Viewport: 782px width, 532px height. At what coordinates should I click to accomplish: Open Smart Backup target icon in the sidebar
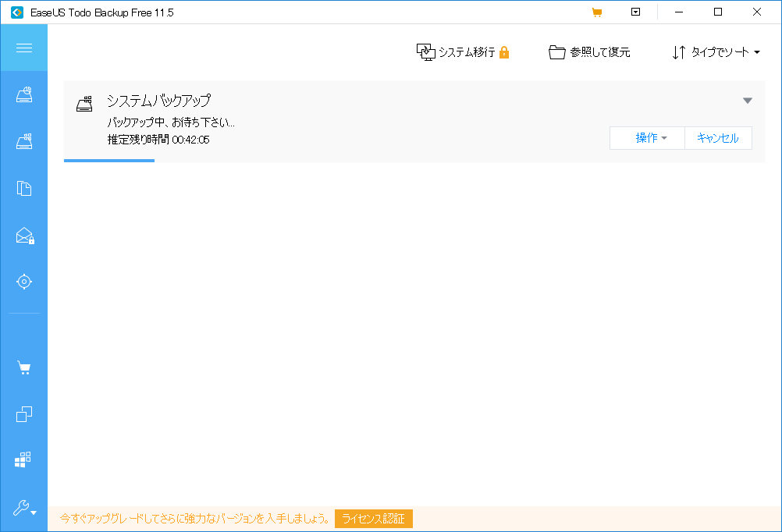24,282
